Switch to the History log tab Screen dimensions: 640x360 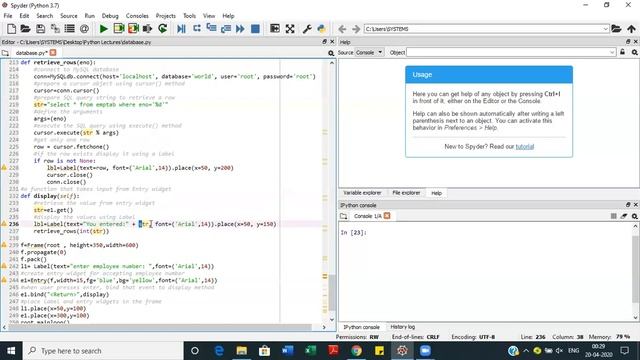[x=402, y=327]
